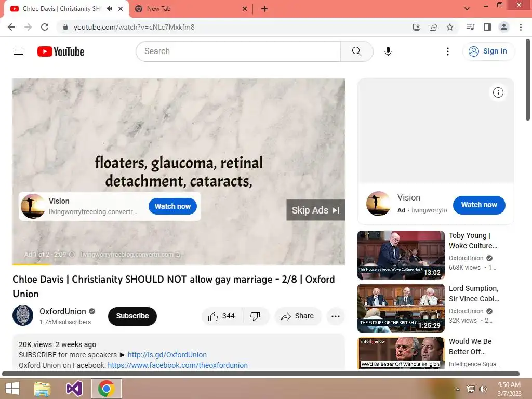Skip Ads on the video
The image size is (532, 399).
click(x=315, y=210)
